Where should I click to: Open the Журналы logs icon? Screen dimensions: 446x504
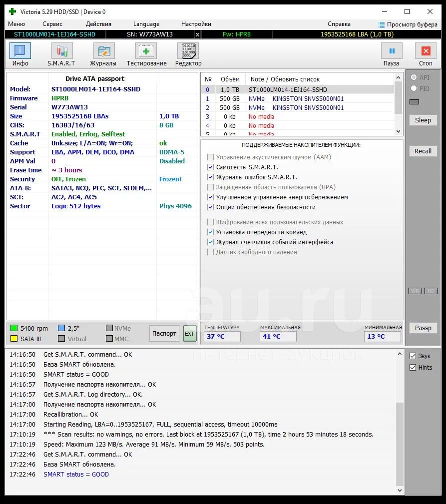pyautogui.click(x=104, y=51)
